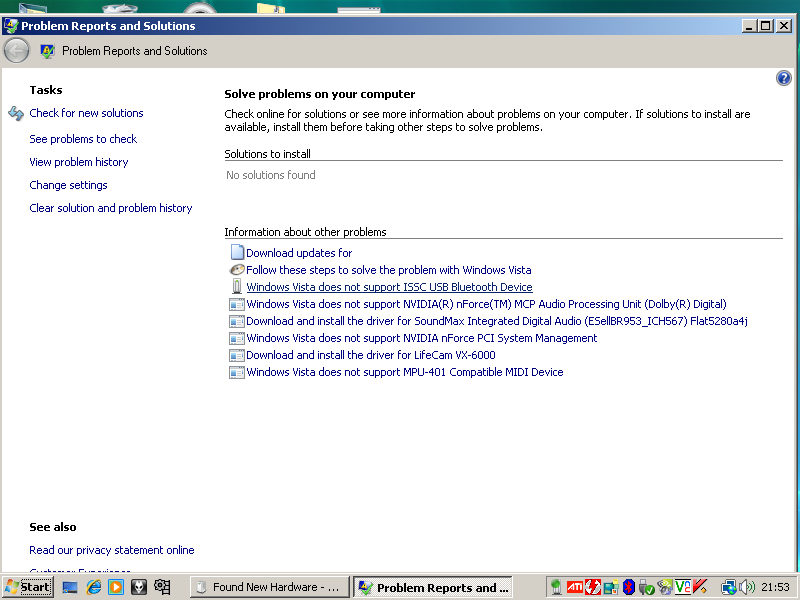Screen dimensions: 800x600
Task: Click Check for new solutions link
Action: pos(86,113)
